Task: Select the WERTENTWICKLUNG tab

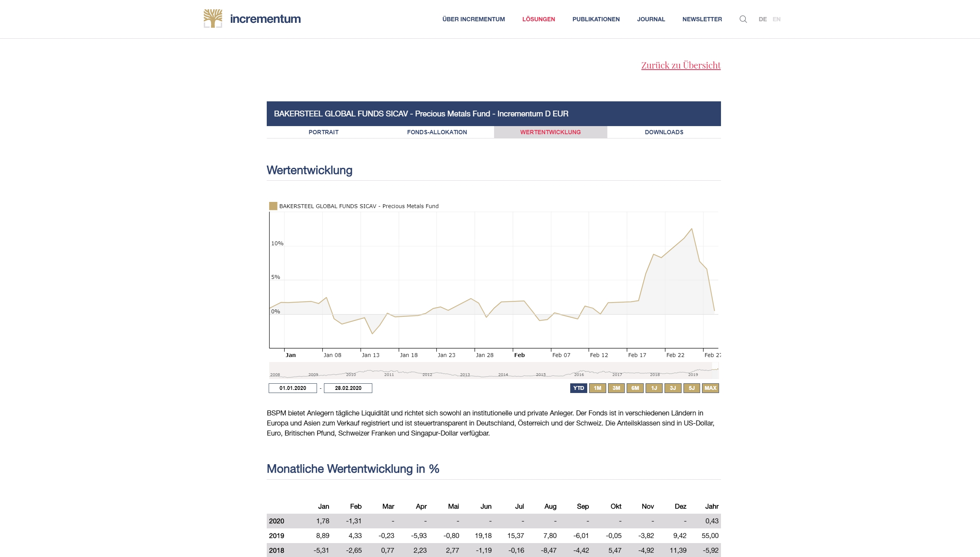Action: [551, 132]
